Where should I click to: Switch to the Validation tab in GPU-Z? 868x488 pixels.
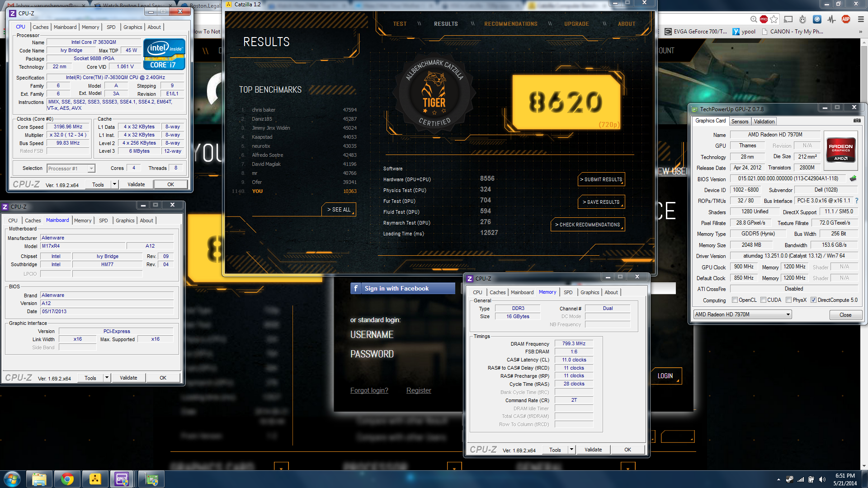point(764,121)
